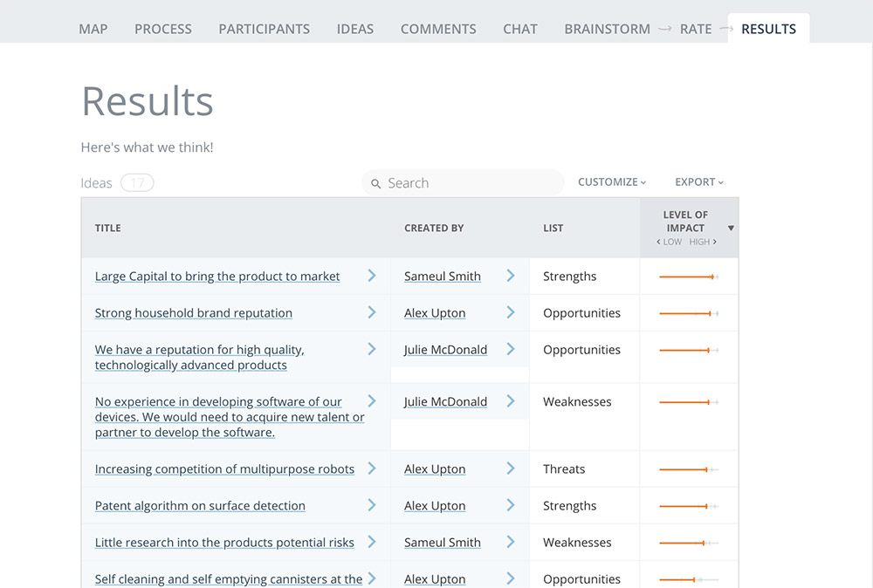This screenshot has width=873, height=588.
Task: Click the Title column header
Action: click(x=108, y=228)
